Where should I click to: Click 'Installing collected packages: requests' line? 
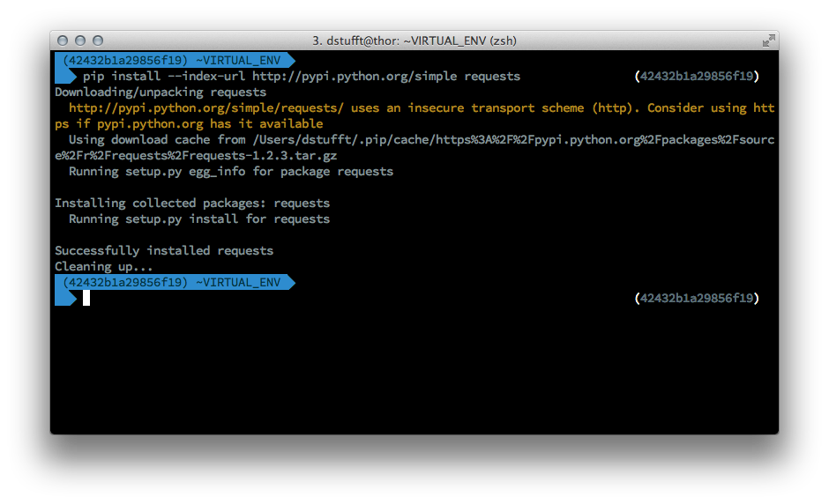pyautogui.click(x=192, y=203)
